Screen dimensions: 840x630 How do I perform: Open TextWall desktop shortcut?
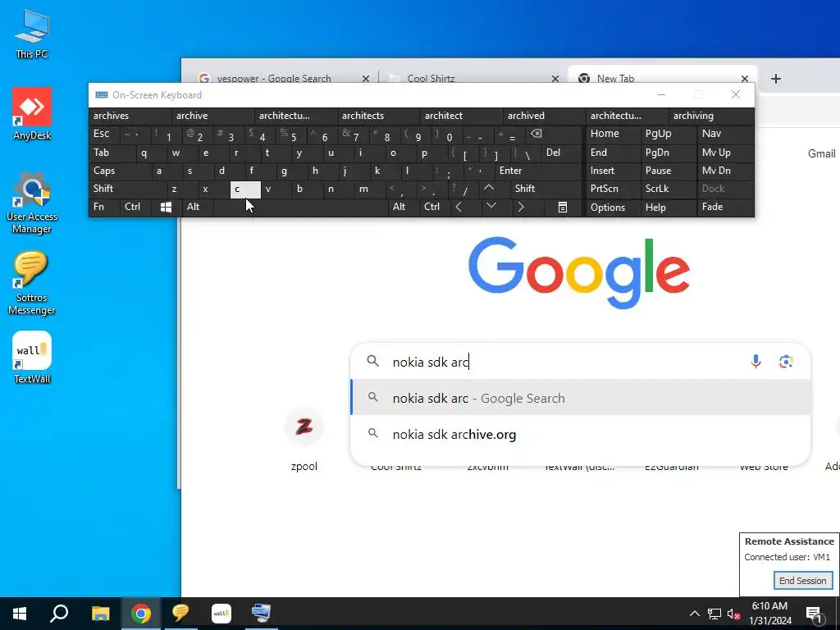click(x=32, y=358)
